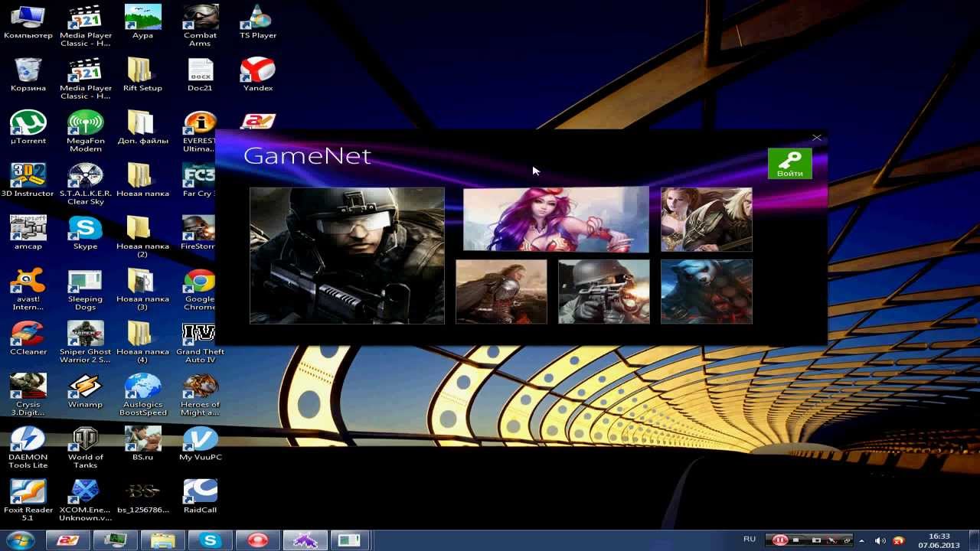Open the Rift Setup folder
The width and height of the screenshot is (980, 551).
pos(143,75)
